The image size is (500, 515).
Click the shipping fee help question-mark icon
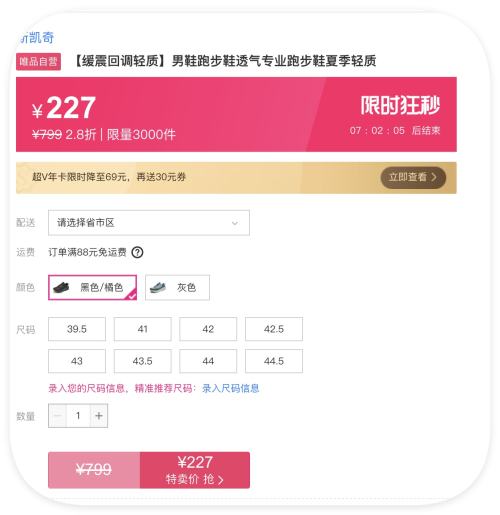tap(137, 253)
